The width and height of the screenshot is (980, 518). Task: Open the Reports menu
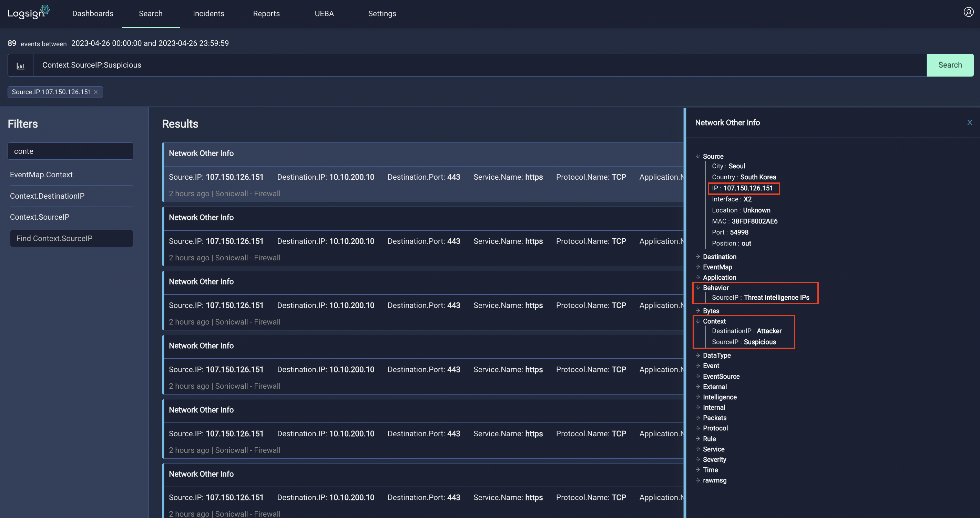click(266, 14)
